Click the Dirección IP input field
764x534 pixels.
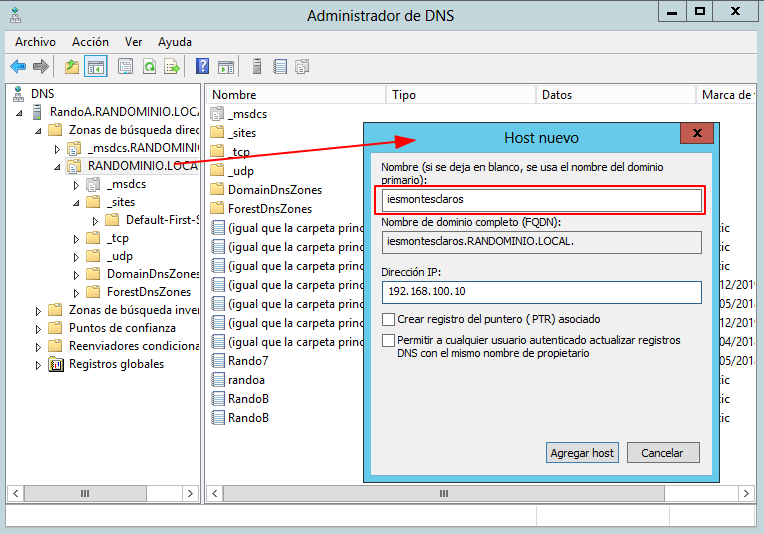pyautogui.click(x=541, y=291)
